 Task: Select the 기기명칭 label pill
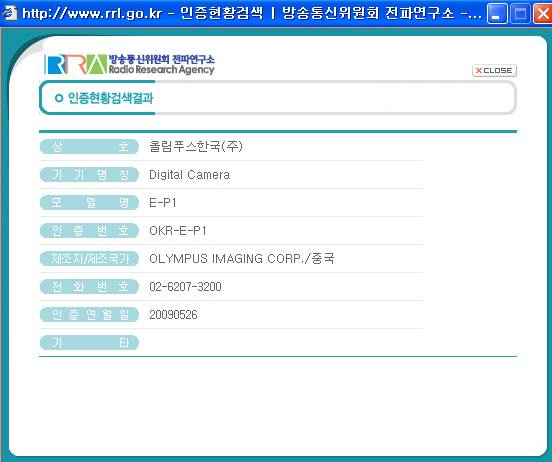point(89,175)
